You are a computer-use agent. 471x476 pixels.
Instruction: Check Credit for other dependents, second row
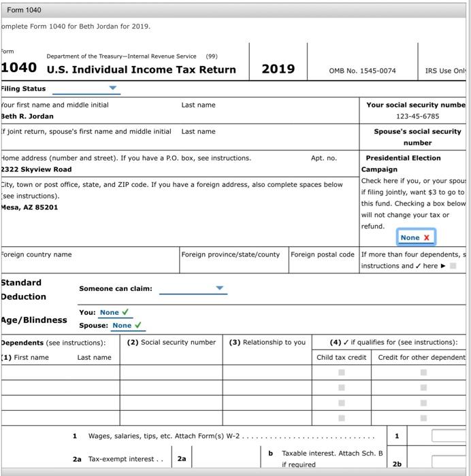point(423,388)
